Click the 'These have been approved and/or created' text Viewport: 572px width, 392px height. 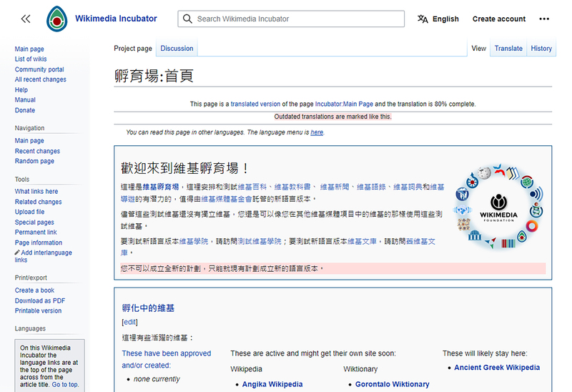[x=167, y=359]
